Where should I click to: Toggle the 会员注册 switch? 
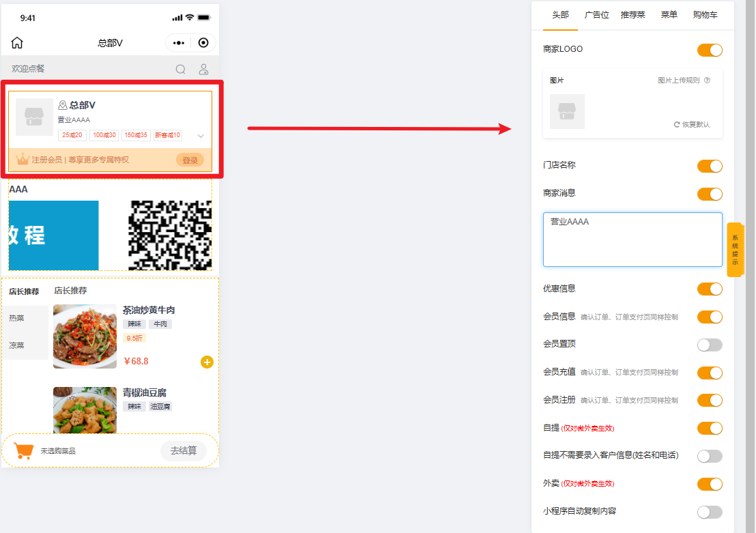pos(710,401)
